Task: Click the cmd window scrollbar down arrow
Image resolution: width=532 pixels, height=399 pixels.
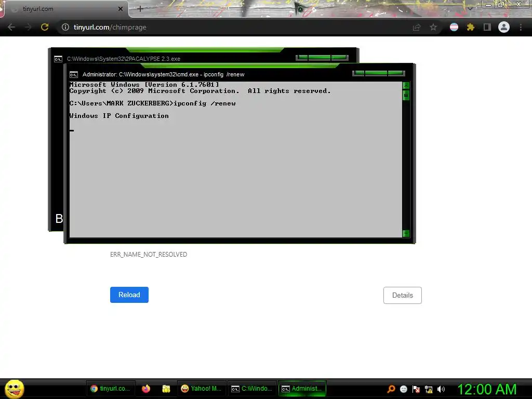Action: [406, 233]
